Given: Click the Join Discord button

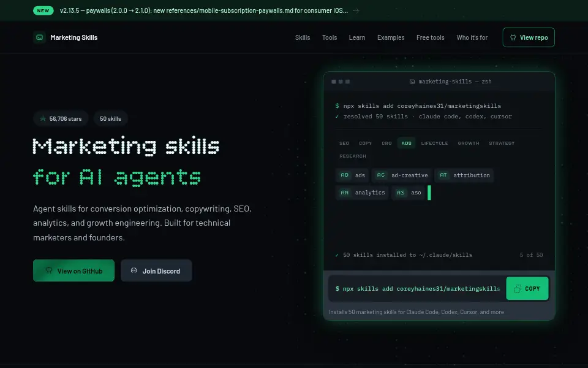Looking at the screenshot, I should click(156, 270).
